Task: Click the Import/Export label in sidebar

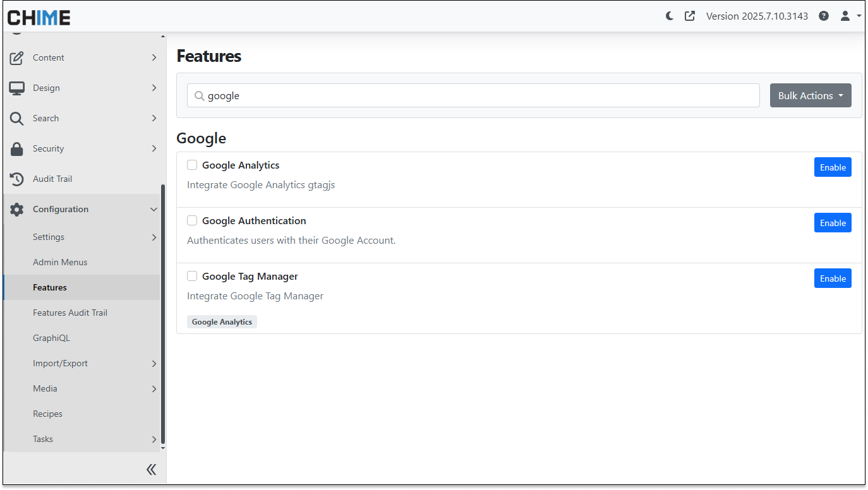Action: (x=60, y=363)
